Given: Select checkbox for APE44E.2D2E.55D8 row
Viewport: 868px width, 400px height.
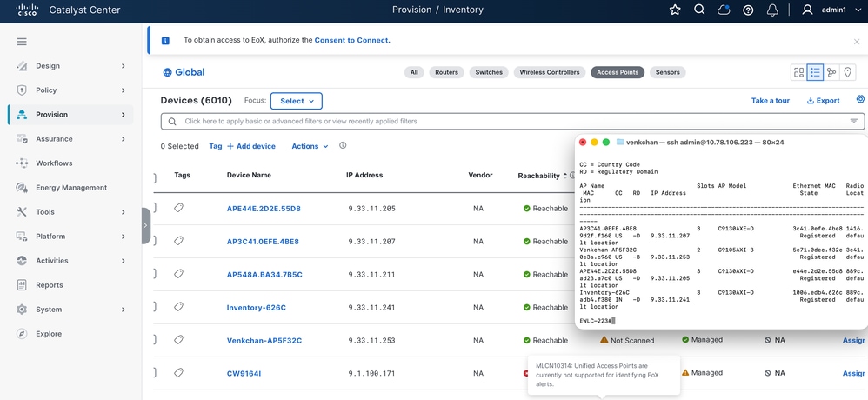Looking at the screenshot, I should point(155,208).
